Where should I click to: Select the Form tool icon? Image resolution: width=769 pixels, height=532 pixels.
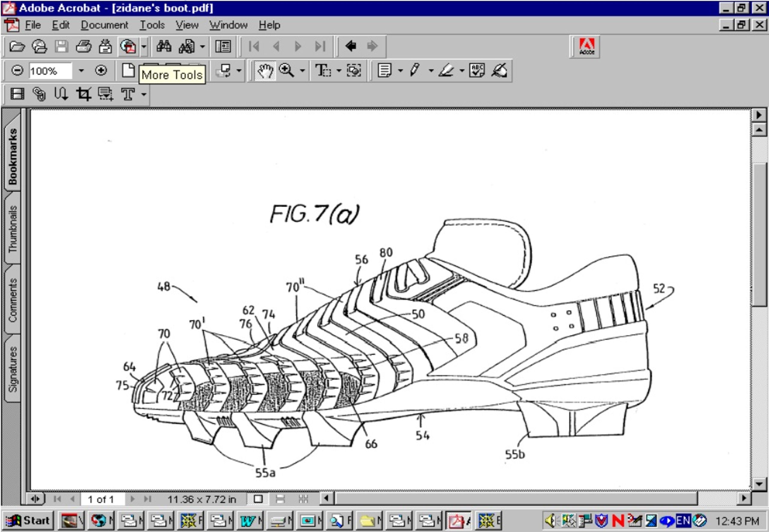[x=106, y=94]
